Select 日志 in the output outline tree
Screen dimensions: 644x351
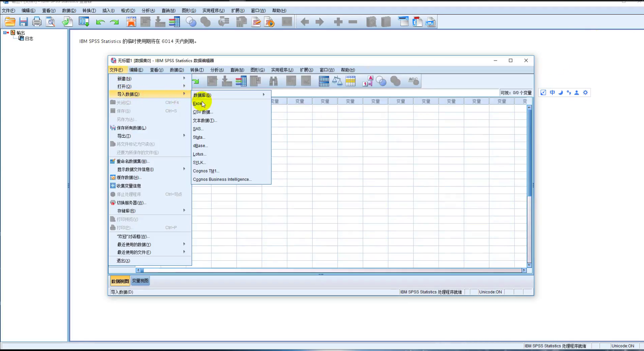tap(29, 39)
